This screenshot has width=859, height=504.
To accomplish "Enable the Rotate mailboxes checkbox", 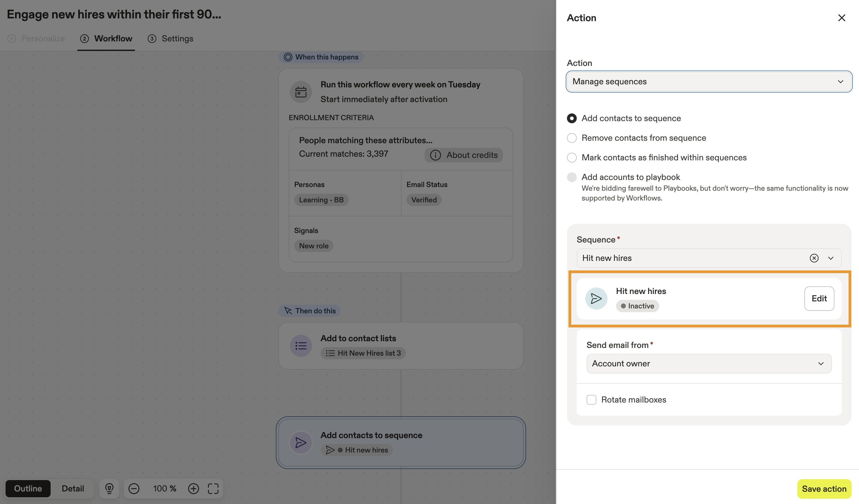I will click(591, 399).
